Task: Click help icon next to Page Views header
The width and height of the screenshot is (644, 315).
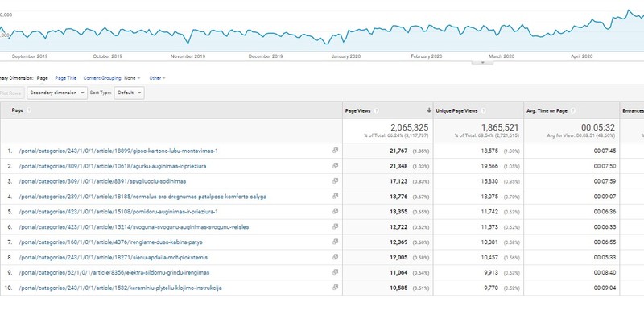Action: 377,110
